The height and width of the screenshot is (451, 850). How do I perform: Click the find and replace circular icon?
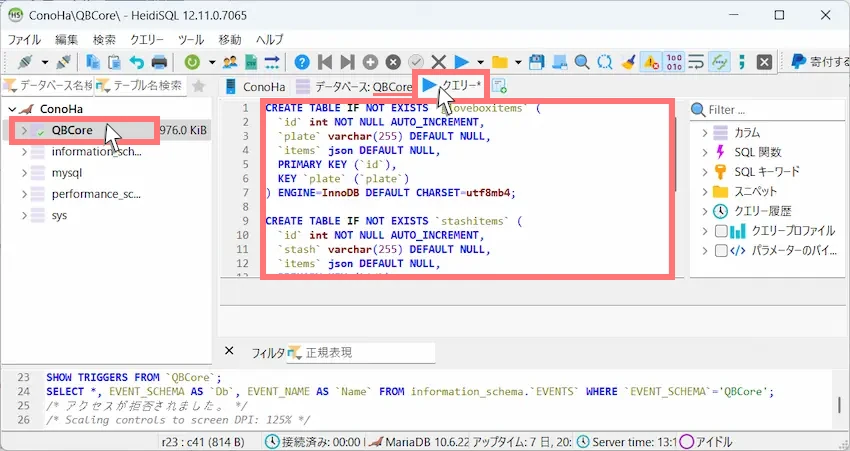click(x=604, y=62)
